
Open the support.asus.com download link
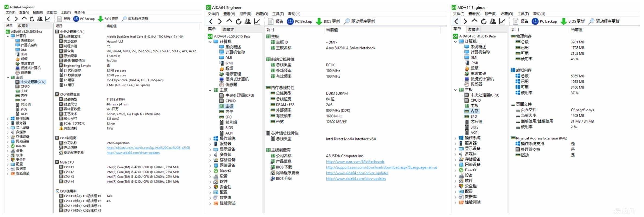click(382, 167)
